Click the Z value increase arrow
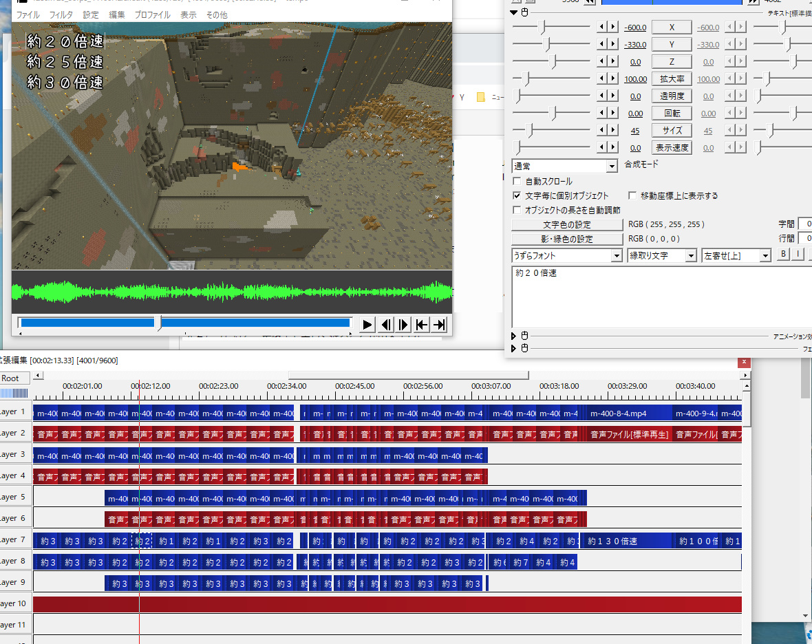The image size is (812, 644). 613,61
